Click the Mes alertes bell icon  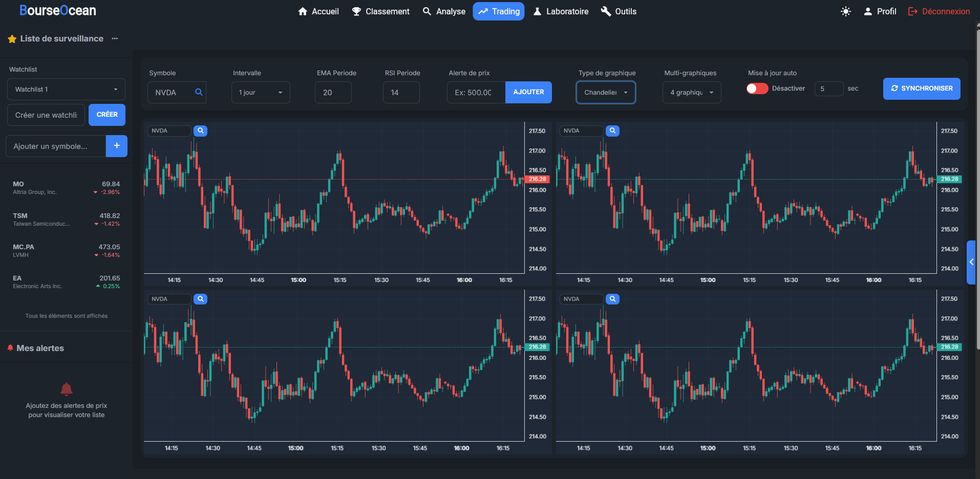pyautogui.click(x=10, y=348)
